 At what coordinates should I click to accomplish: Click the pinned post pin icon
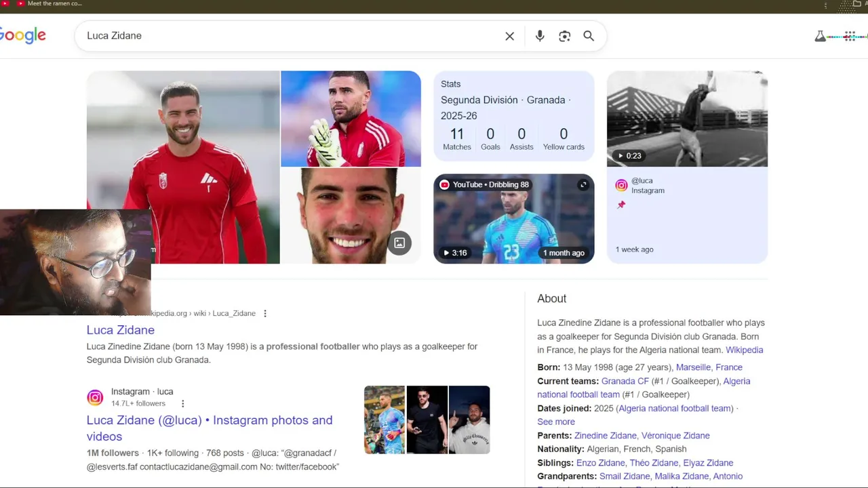pos(621,205)
